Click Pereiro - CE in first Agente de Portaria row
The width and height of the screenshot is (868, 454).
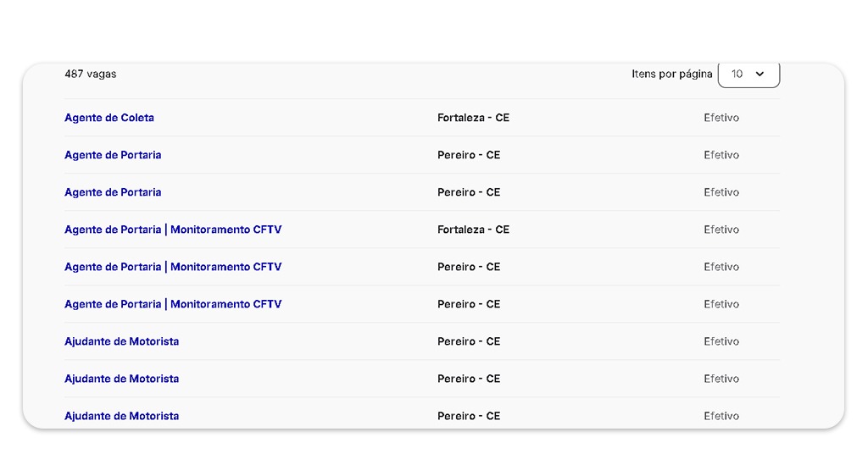469,155
